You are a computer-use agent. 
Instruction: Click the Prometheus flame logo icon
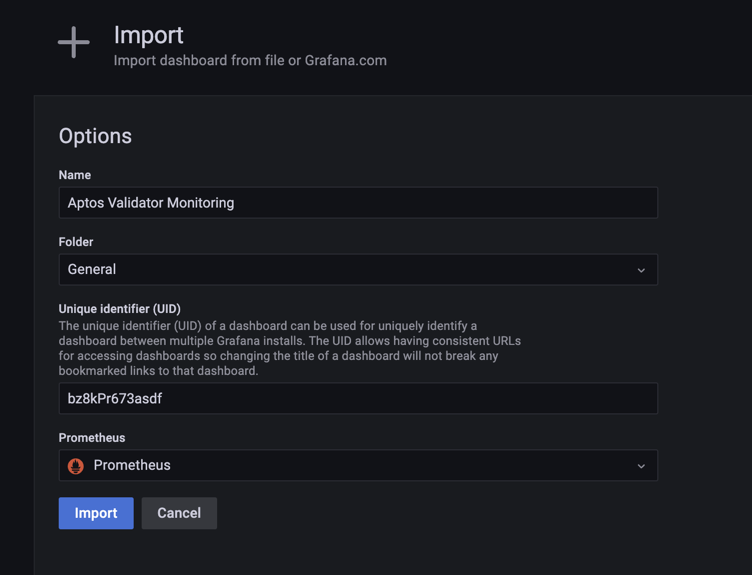76,466
